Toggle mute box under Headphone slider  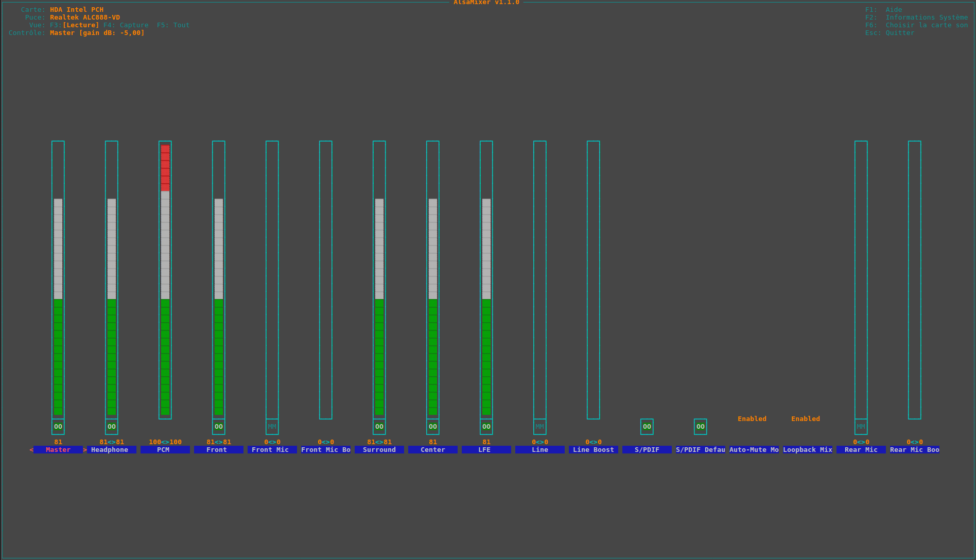coord(112,427)
